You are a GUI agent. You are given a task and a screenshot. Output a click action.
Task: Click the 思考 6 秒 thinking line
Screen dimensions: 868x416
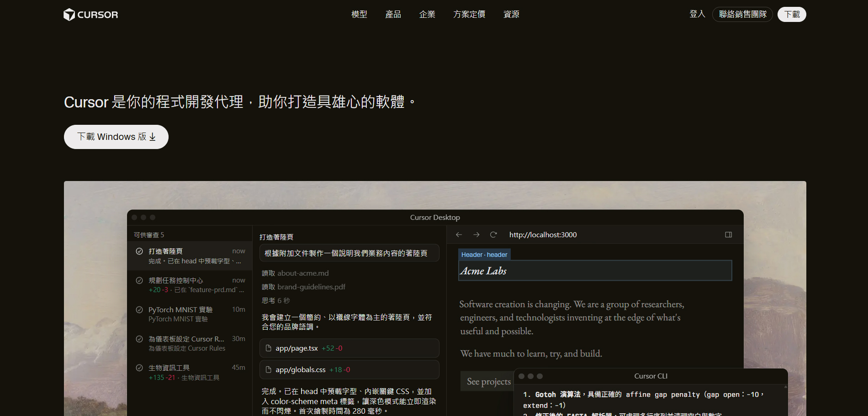click(275, 300)
